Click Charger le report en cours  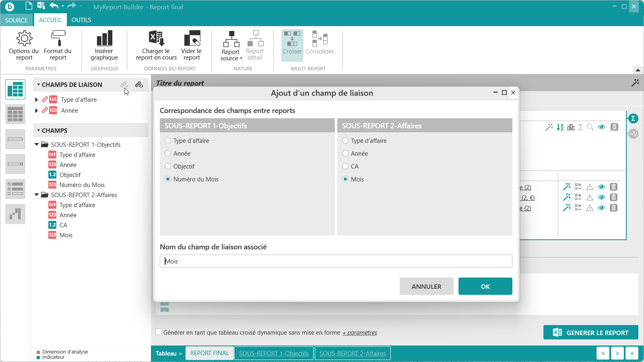click(156, 45)
